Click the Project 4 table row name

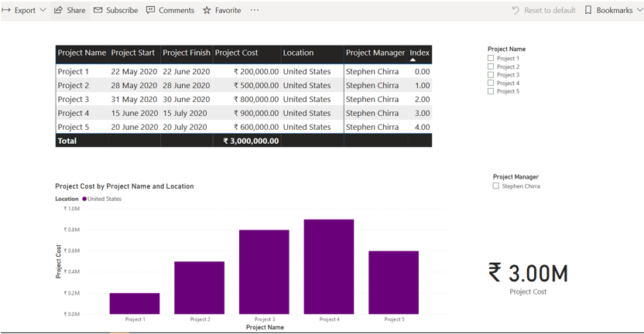tap(73, 113)
